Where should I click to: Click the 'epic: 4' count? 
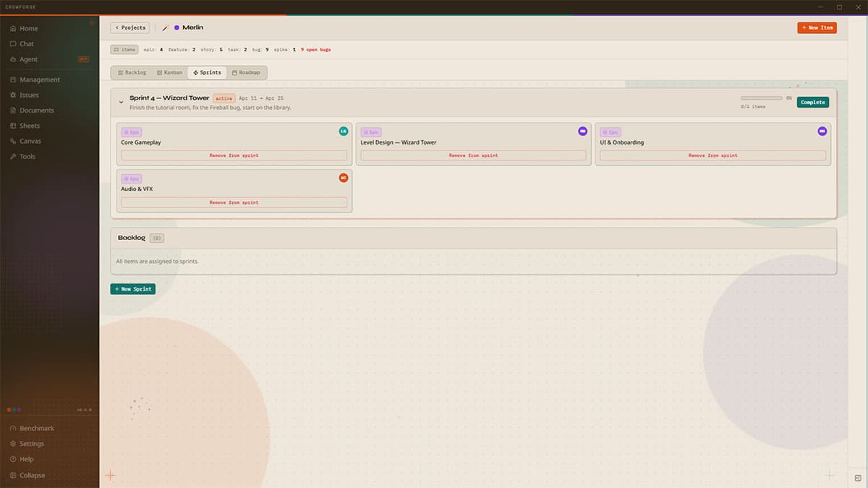pos(153,50)
